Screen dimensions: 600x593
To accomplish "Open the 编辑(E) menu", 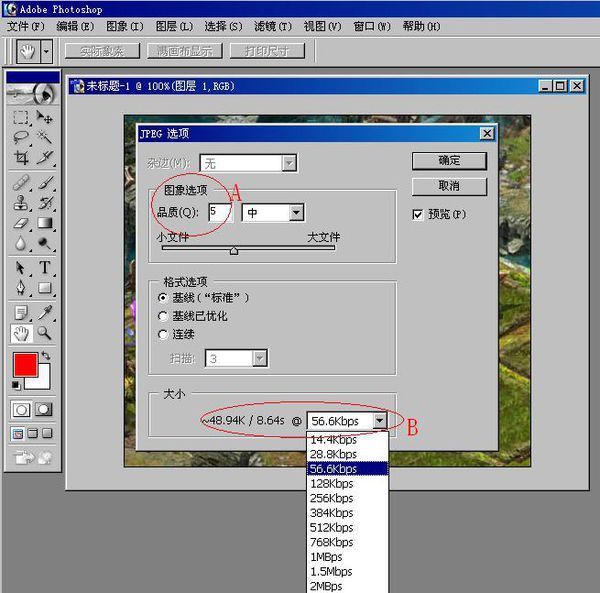I will click(x=75, y=26).
